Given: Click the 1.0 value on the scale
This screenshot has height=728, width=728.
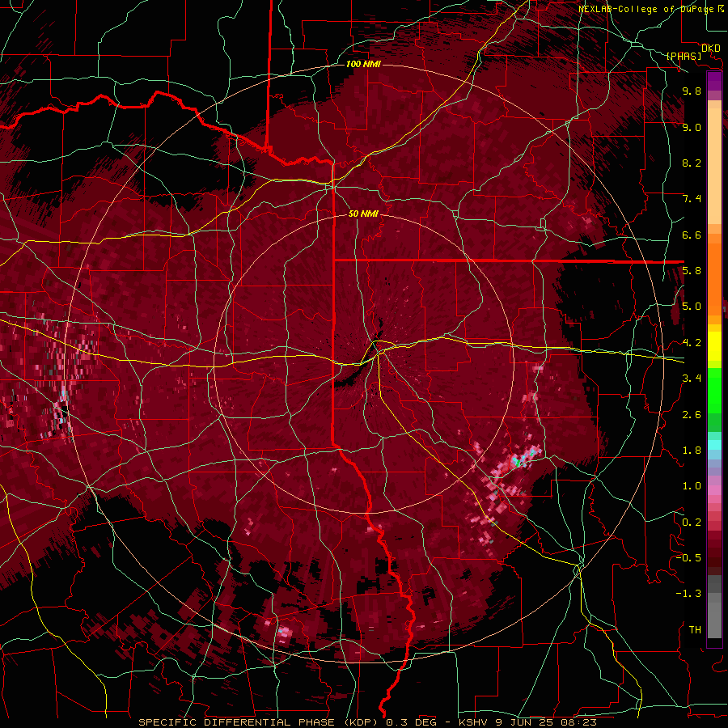Looking at the screenshot, I should [x=692, y=486].
